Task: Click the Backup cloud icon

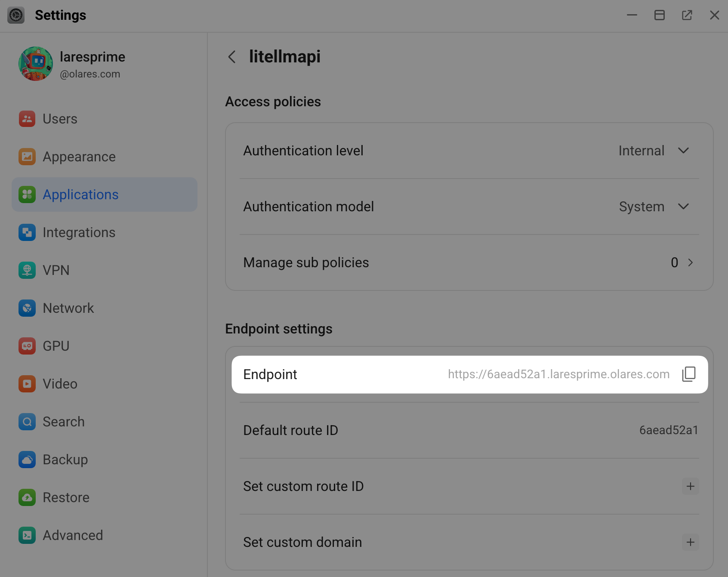Action: [x=27, y=460]
